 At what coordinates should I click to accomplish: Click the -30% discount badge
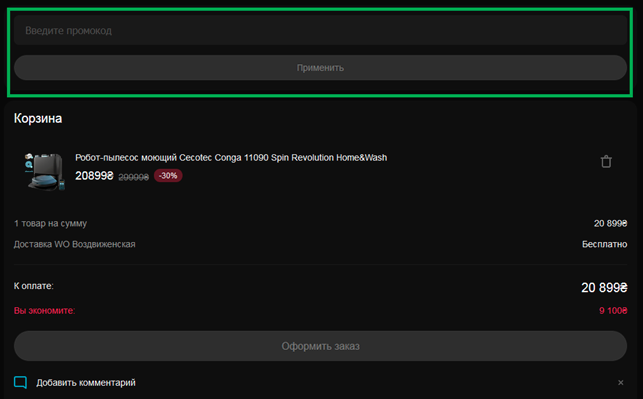tap(168, 176)
